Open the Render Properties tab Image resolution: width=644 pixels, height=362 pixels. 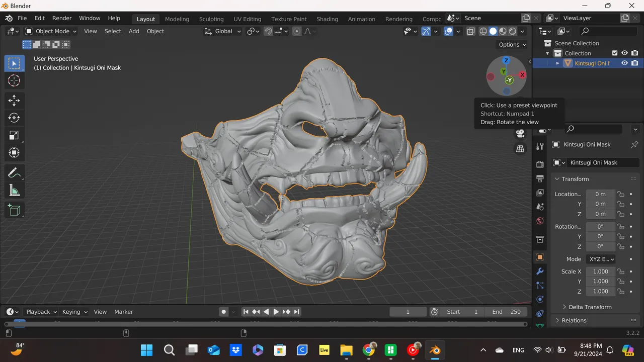pyautogui.click(x=540, y=163)
